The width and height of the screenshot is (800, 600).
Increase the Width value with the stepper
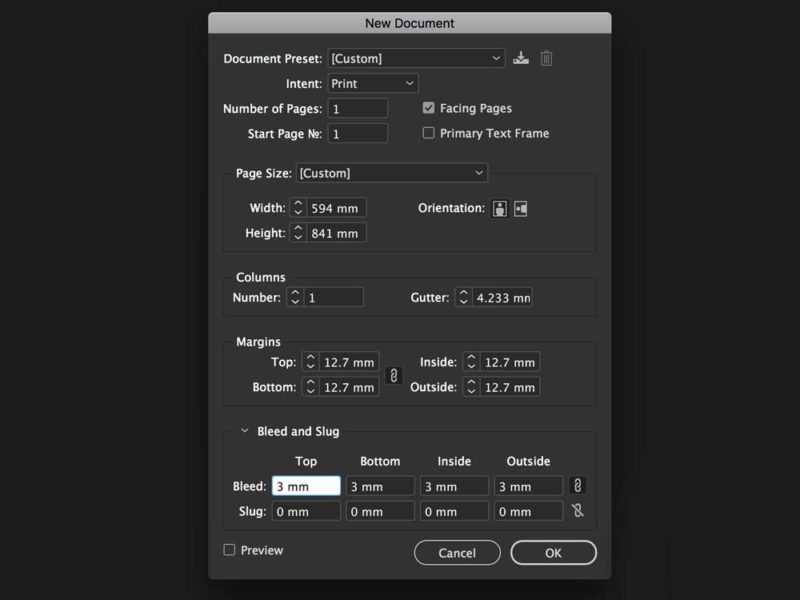pos(297,204)
